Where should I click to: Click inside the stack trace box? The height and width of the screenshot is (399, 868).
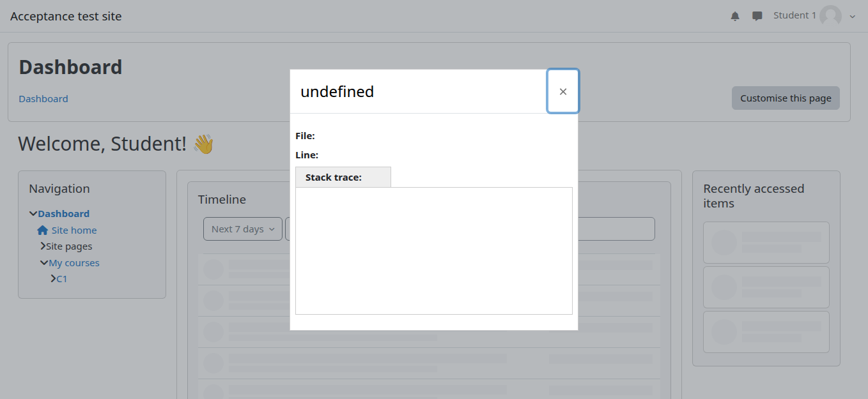[x=433, y=250]
